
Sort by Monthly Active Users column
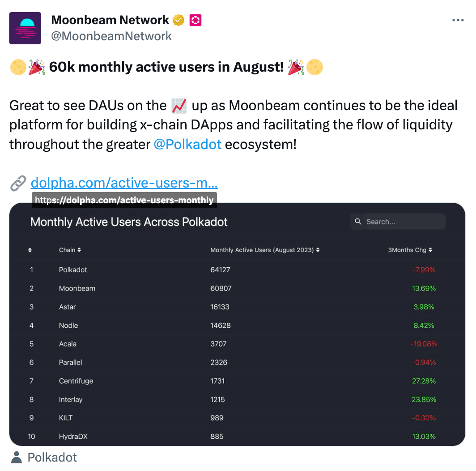[265, 250]
